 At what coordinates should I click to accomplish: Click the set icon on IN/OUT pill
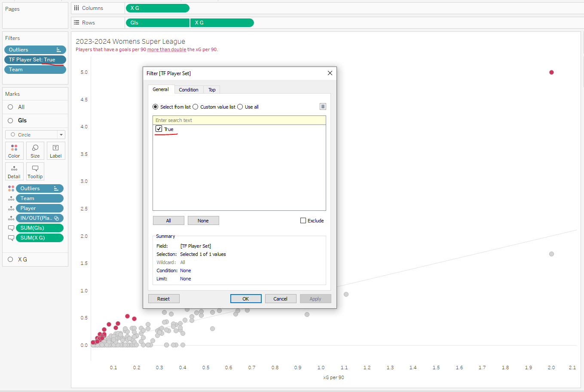(56, 218)
